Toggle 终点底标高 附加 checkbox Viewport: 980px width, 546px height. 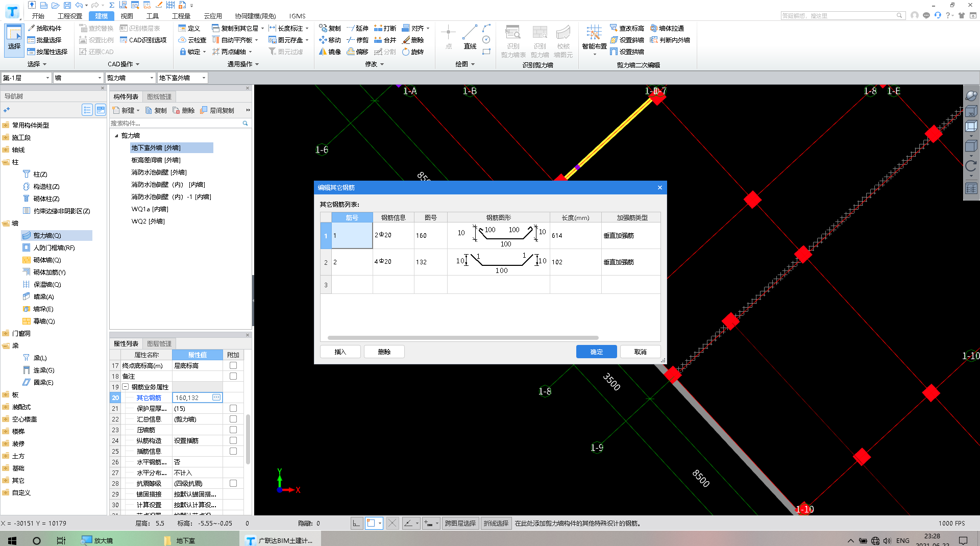click(x=233, y=365)
